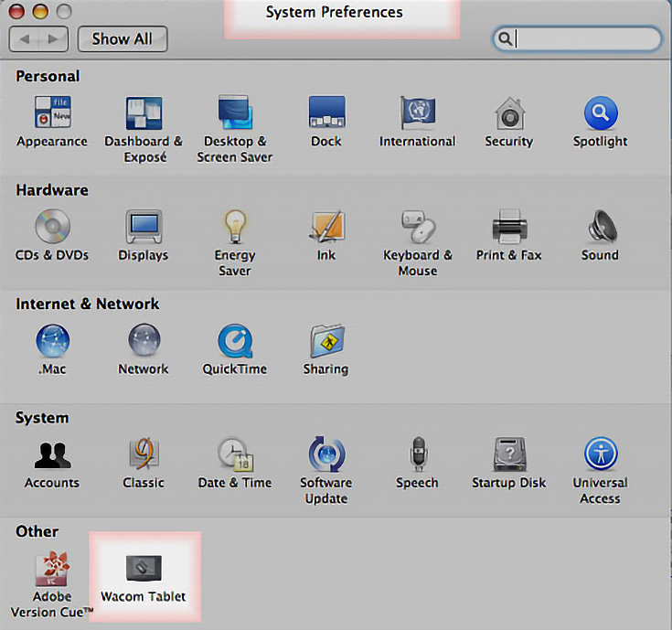672x630 pixels.
Task: Click the gray zoom window button
Action: coord(64,11)
